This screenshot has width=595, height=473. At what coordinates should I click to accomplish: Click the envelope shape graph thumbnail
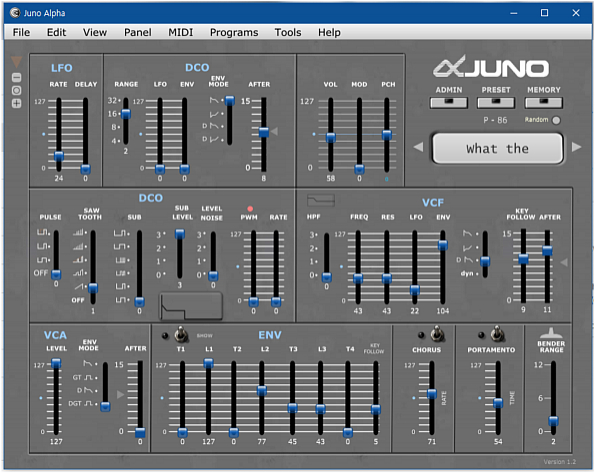coord(191,306)
